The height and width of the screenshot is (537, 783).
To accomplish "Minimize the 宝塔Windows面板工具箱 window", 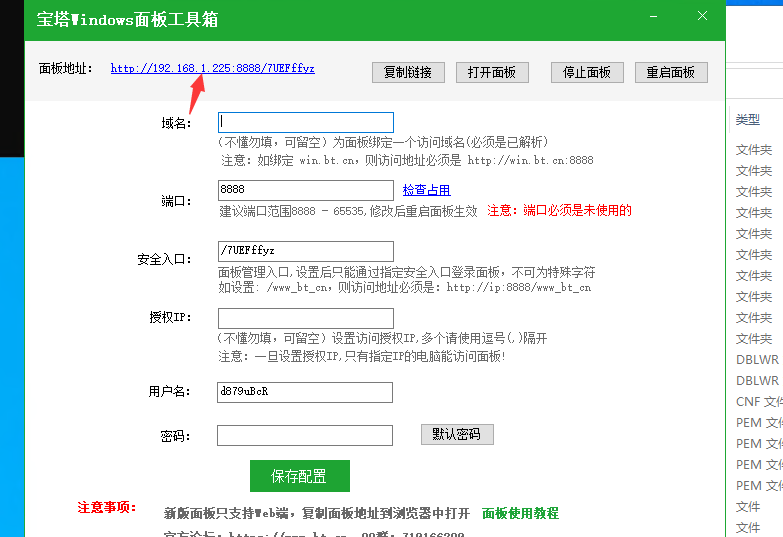I will (x=653, y=16).
